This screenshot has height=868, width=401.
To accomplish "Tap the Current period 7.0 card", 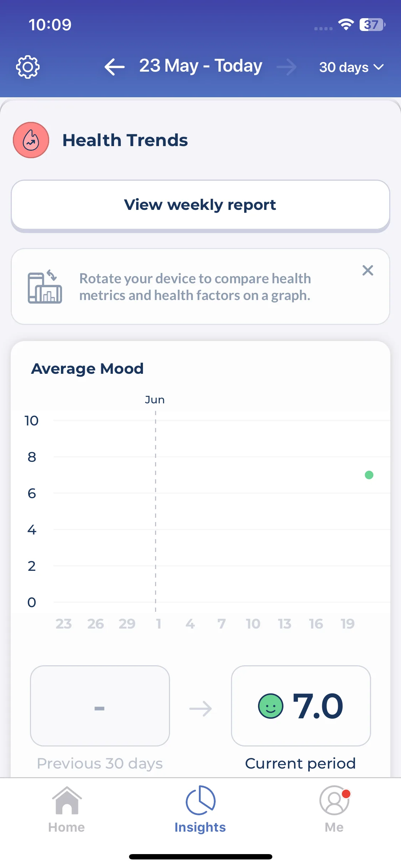I will pos(301,706).
